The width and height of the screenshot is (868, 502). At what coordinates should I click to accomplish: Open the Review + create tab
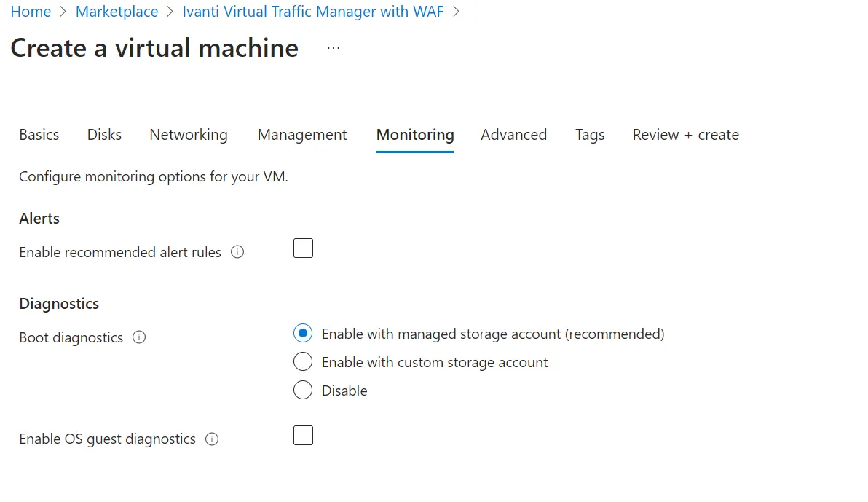(x=686, y=135)
